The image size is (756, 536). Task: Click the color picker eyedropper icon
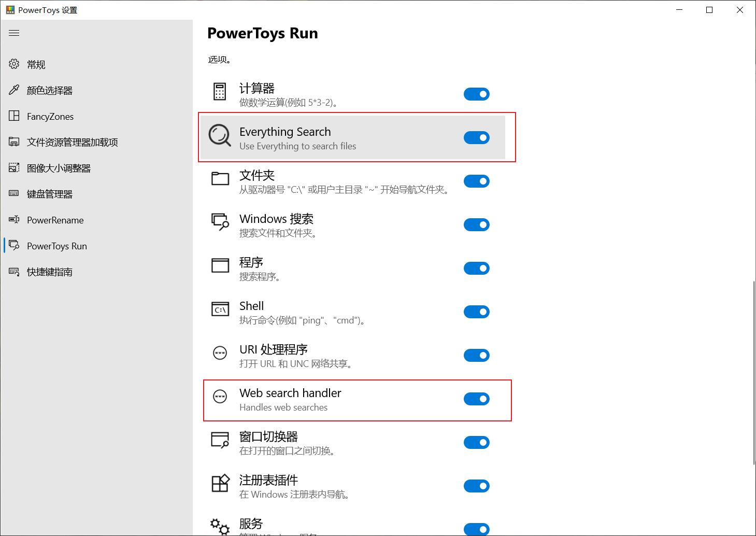pos(14,90)
